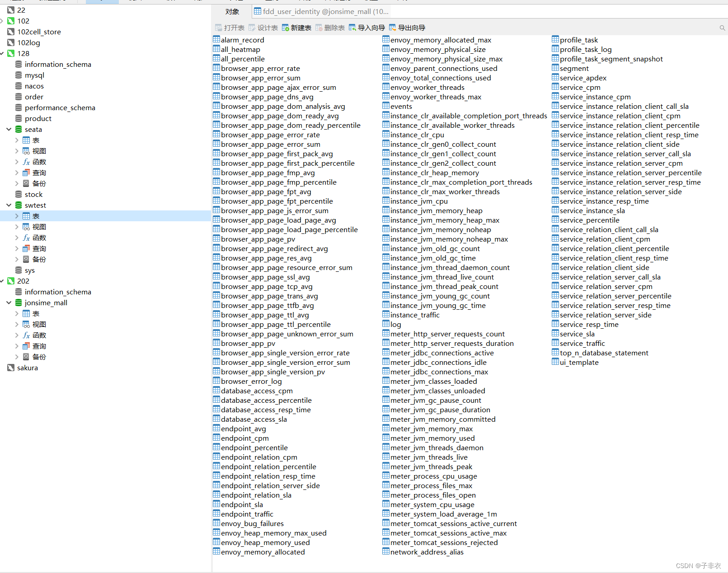Select the profile_task table icon

click(x=555, y=39)
